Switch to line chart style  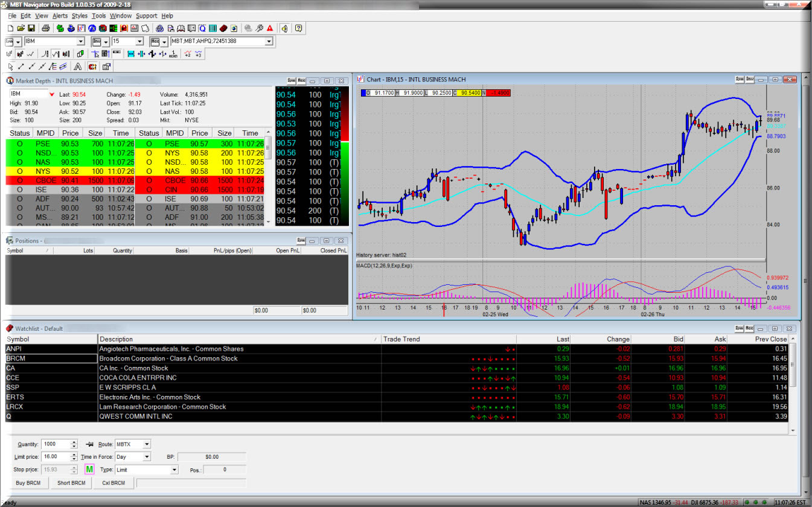[31, 54]
